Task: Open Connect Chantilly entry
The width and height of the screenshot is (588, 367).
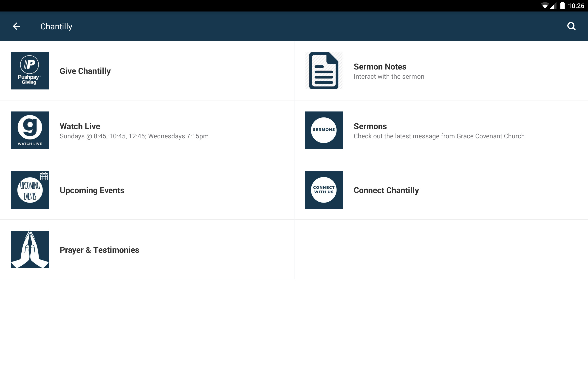Action: pyautogui.click(x=386, y=190)
